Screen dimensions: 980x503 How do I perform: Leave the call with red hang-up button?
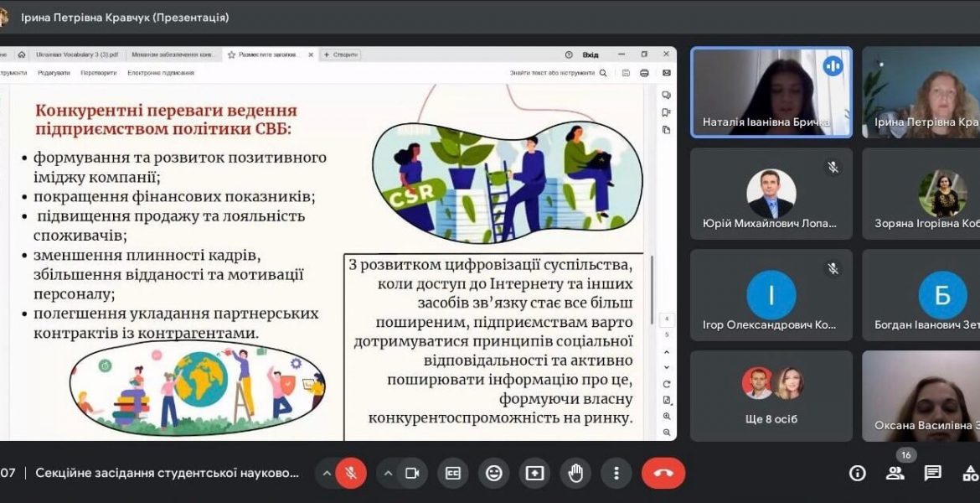click(663, 473)
